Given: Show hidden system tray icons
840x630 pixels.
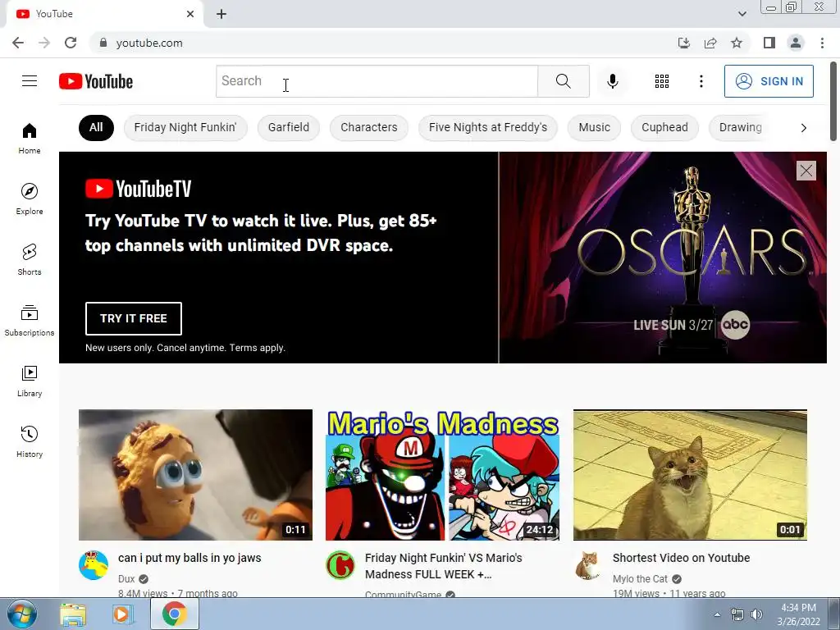Looking at the screenshot, I should tap(717, 614).
